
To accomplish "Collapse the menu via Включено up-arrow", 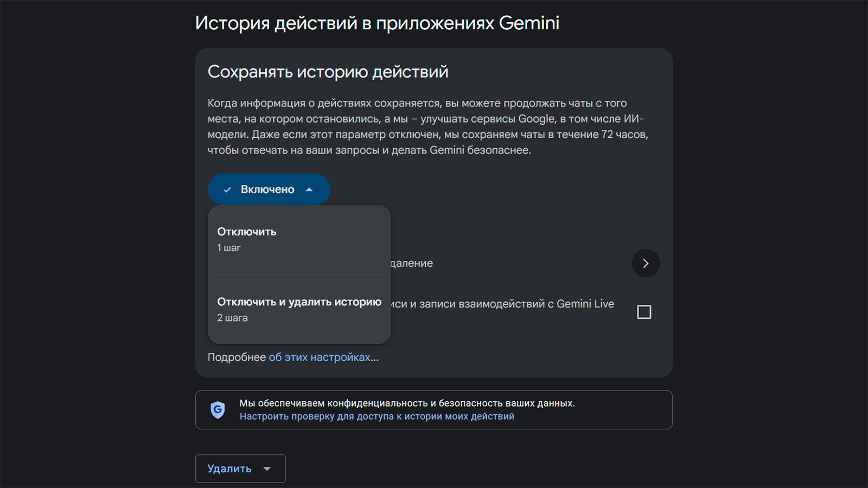I will pyautogui.click(x=309, y=190).
